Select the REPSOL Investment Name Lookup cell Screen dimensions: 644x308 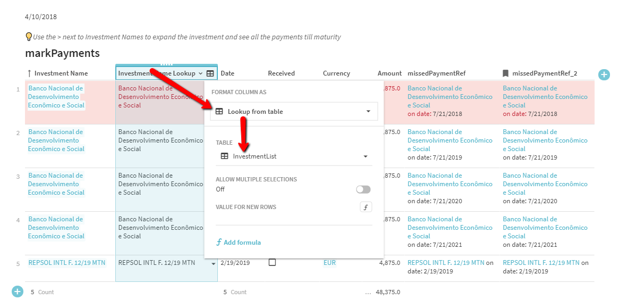click(x=166, y=268)
